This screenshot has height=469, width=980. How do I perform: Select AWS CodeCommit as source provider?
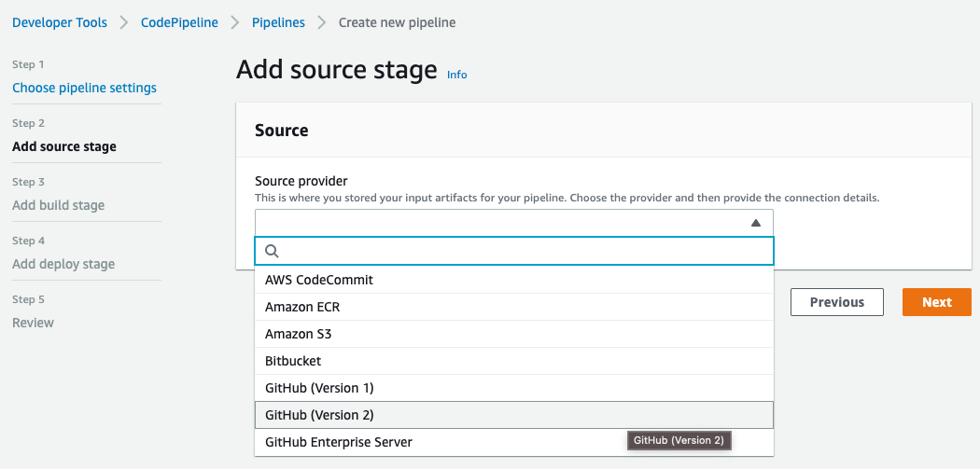coord(514,280)
